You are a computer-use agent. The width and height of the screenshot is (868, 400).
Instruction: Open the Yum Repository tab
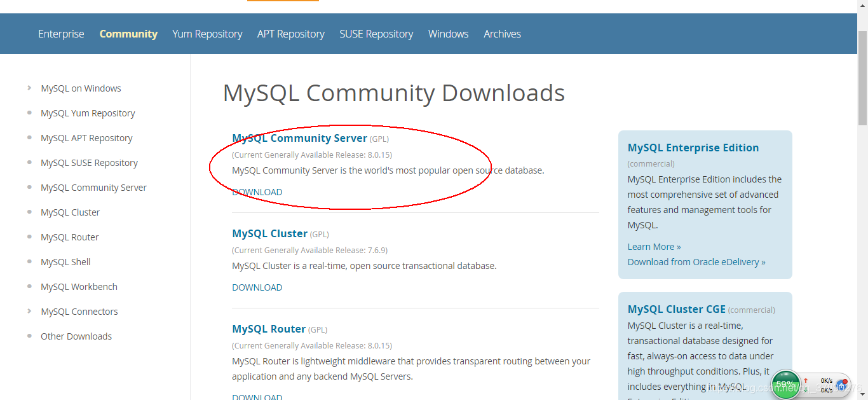coord(207,34)
